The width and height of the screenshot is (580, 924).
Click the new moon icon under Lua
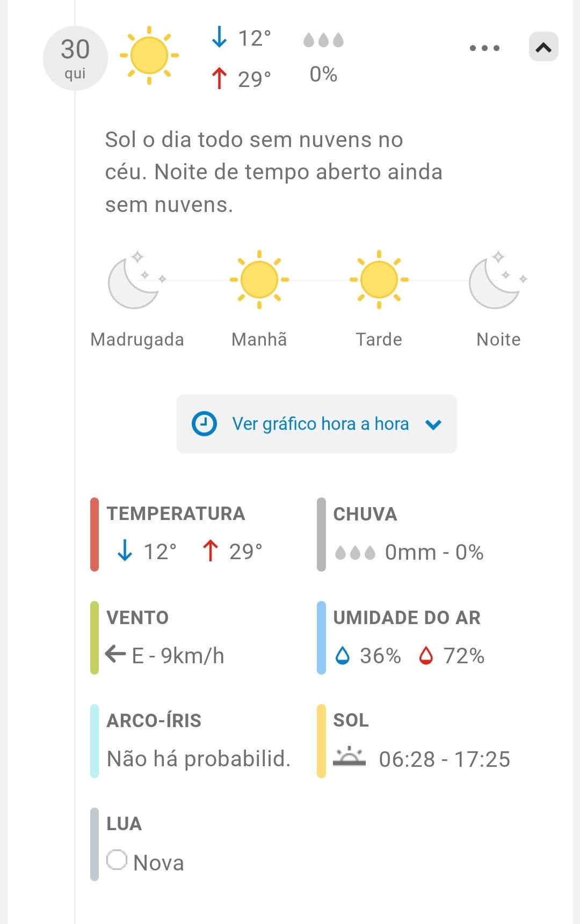117,860
